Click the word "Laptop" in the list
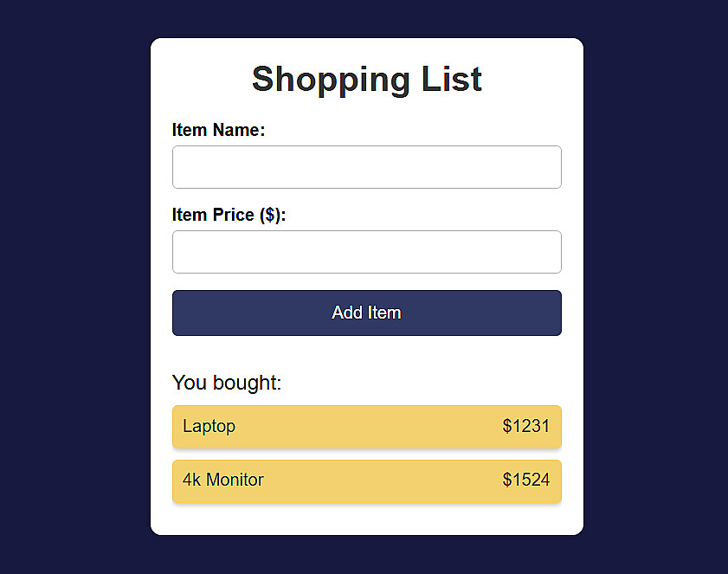Screen dimensions: 728x574 coord(209,426)
